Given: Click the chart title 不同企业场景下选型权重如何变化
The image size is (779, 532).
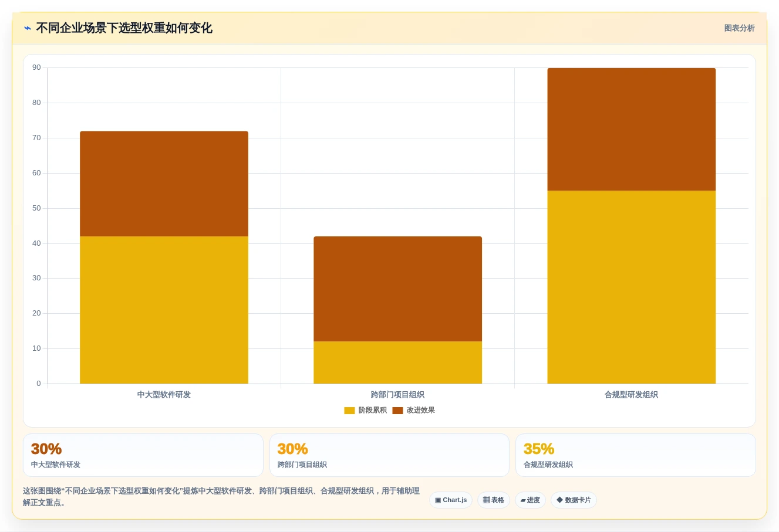Looking at the screenshot, I should pyautogui.click(x=124, y=28).
